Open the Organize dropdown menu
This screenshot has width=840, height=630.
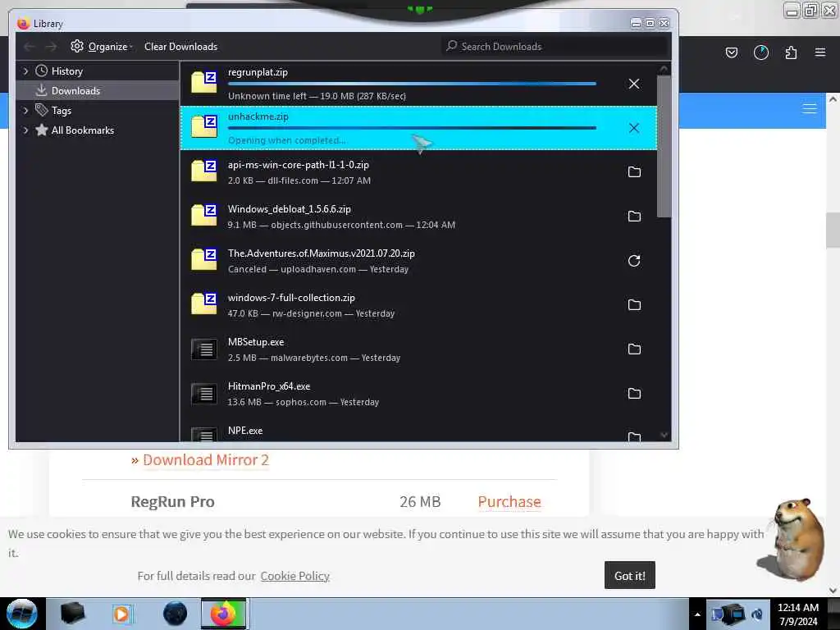pyautogui.click(x=103, y=47)
